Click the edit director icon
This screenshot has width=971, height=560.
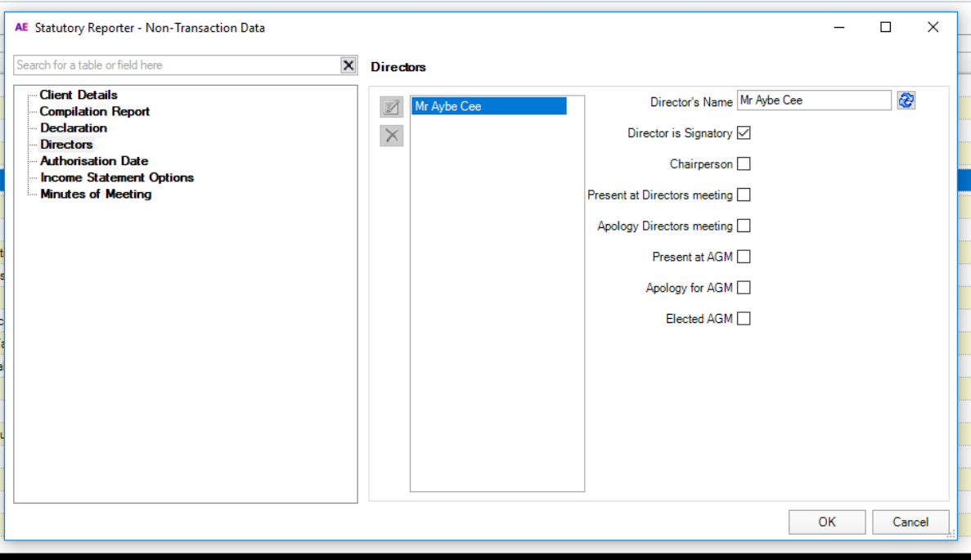pos(392,107)
